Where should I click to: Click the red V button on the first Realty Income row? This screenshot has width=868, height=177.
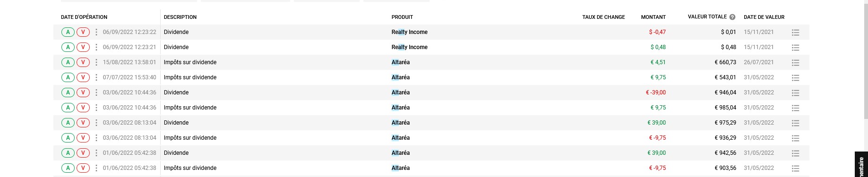[83, 32]
